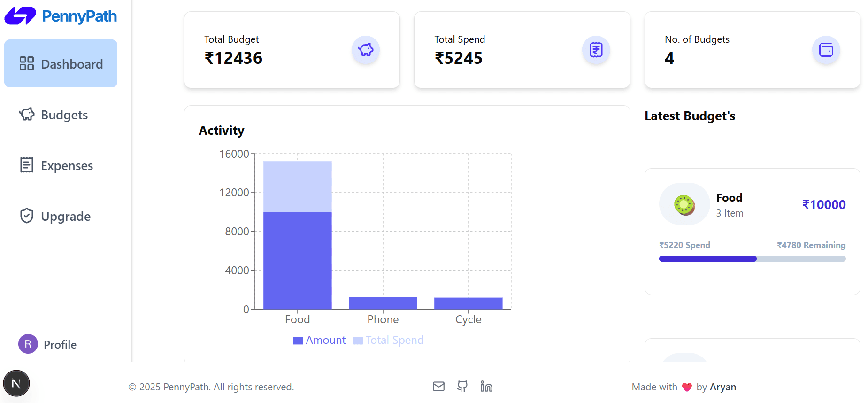Click the Next.js dev tools badge
Screen dimensions: 868x403
click(x=16, y=384)
